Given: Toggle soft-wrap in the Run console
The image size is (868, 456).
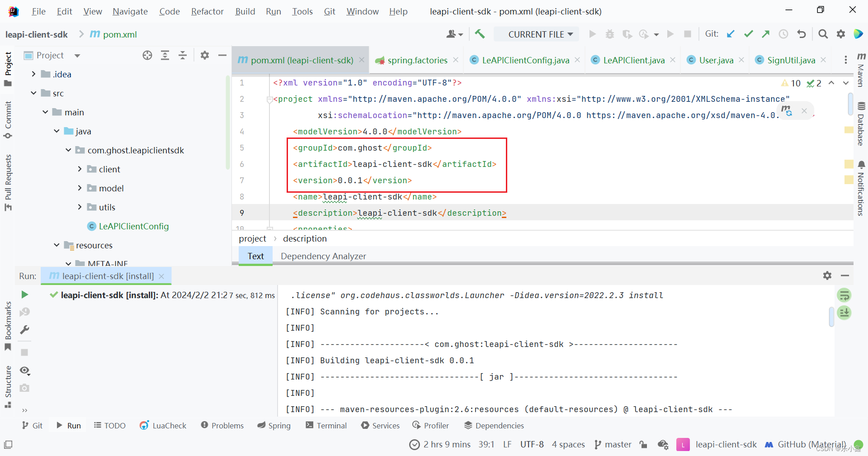Looking at the screenshot, I should click(844, 295).
